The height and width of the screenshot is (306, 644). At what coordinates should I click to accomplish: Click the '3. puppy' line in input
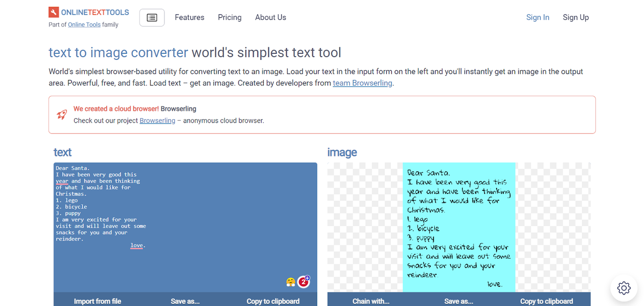tap(68, 213)
